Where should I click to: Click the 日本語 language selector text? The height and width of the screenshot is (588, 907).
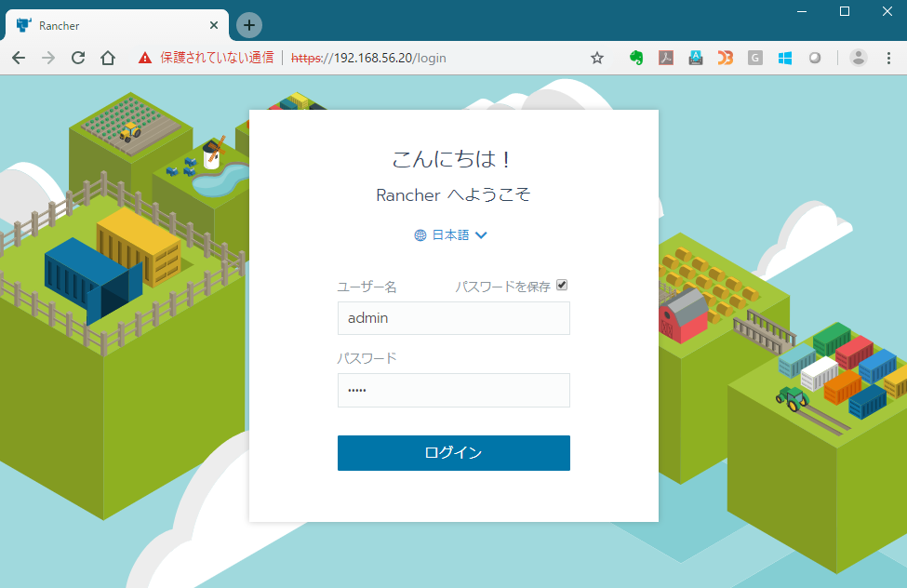click(x=450, y=235)
